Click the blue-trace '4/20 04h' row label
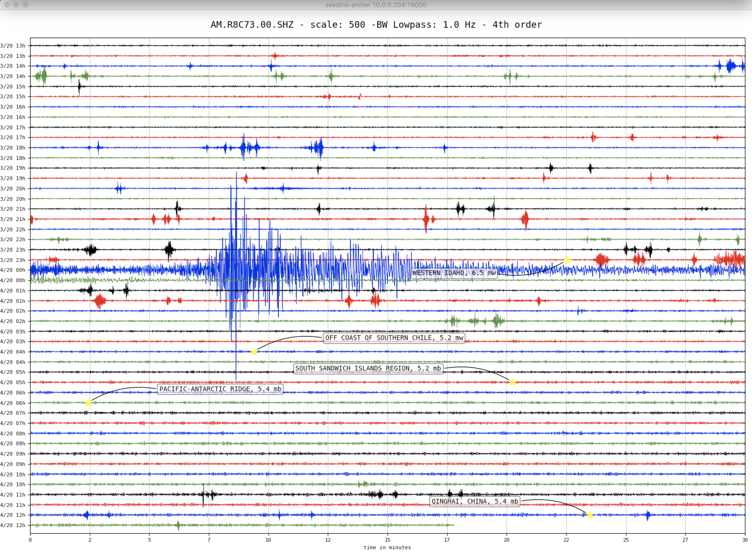 click(13, 352)
